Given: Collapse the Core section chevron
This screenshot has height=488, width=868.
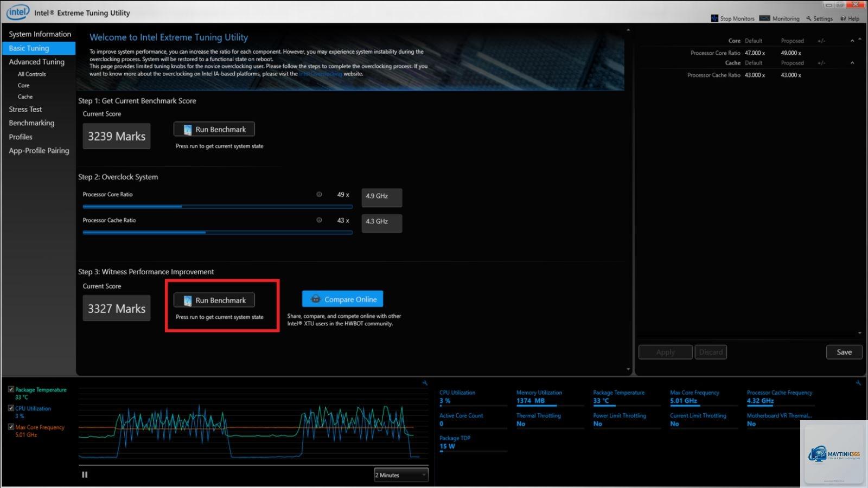Looking at the screenshot, I should pyautogui.click(x=852, y=41).
